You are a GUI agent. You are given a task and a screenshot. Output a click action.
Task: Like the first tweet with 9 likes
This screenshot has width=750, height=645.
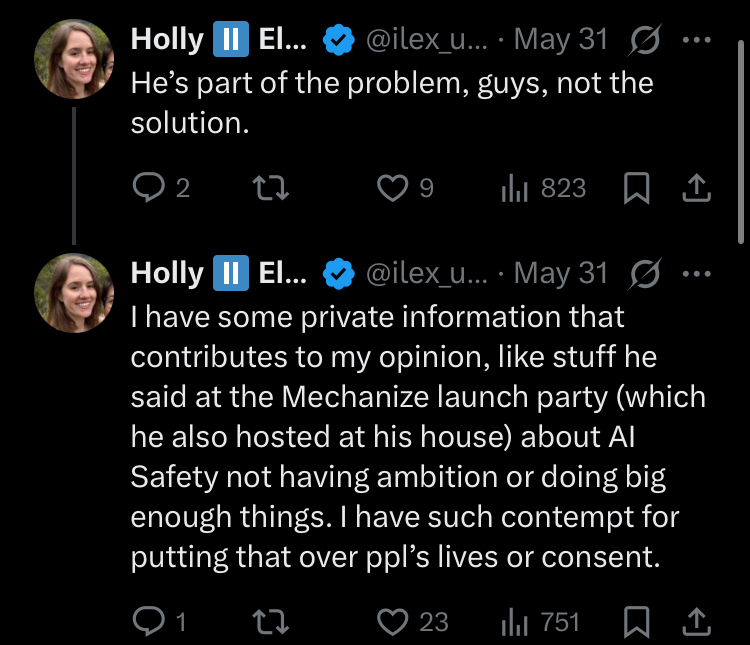tap(405, 188)
